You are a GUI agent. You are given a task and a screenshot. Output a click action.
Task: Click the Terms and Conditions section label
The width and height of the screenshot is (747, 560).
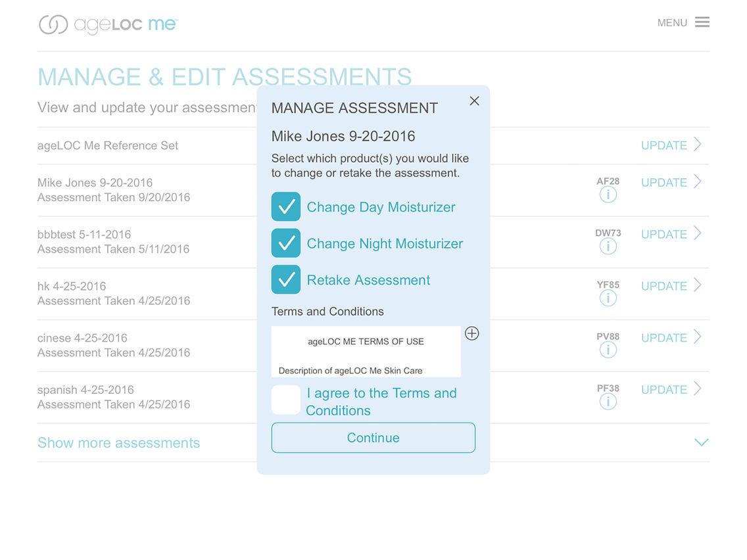tap(327, 312)
